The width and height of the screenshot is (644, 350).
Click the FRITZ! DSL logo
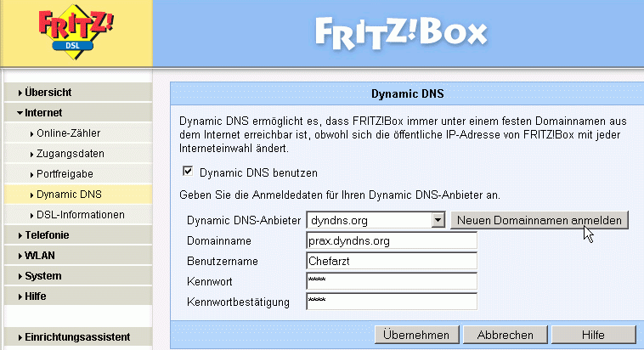tap(76, 32)
